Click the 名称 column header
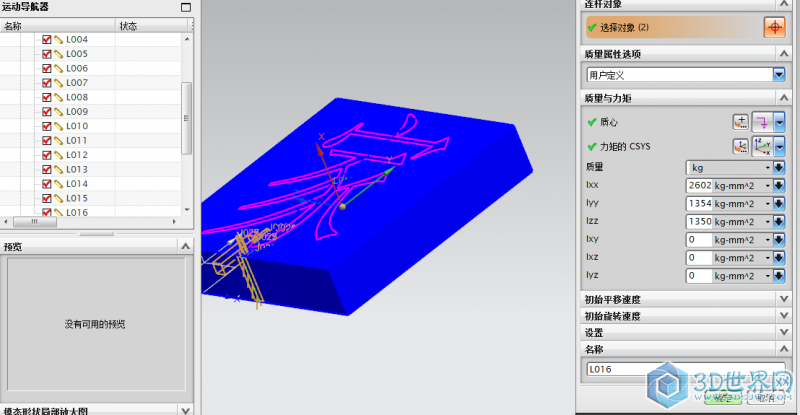Viewport: 800px width, 415px height. (58, 26)
